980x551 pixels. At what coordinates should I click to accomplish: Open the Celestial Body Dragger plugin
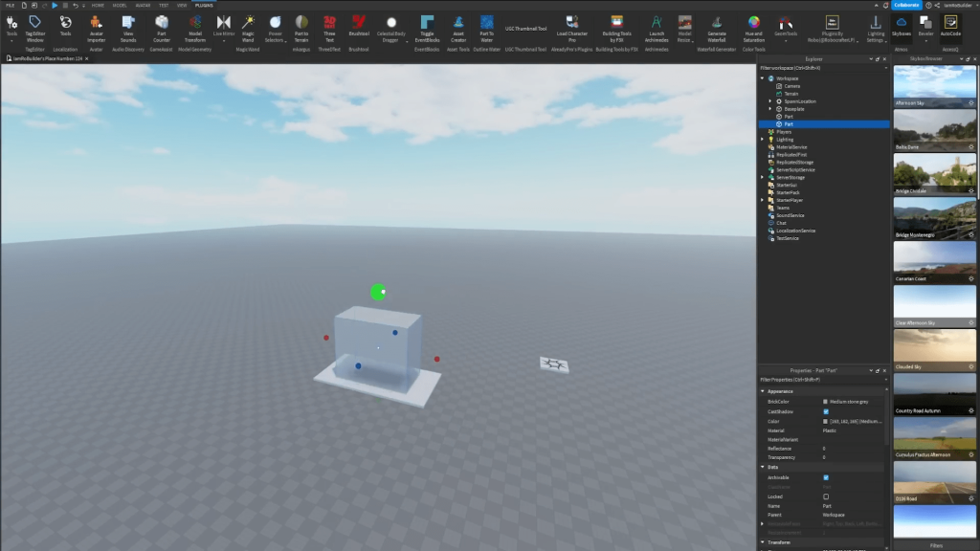(x=391, y=29)
